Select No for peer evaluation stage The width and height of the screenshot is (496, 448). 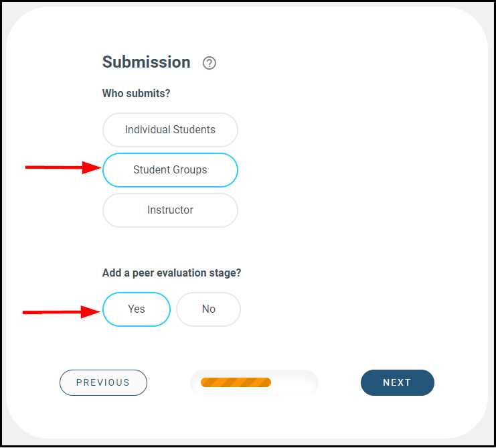pos(208,309)
